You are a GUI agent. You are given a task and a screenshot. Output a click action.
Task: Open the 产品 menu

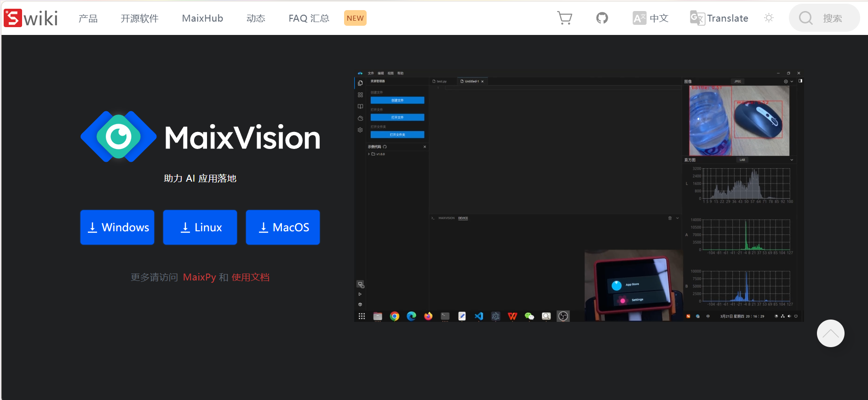click(88, 18)
